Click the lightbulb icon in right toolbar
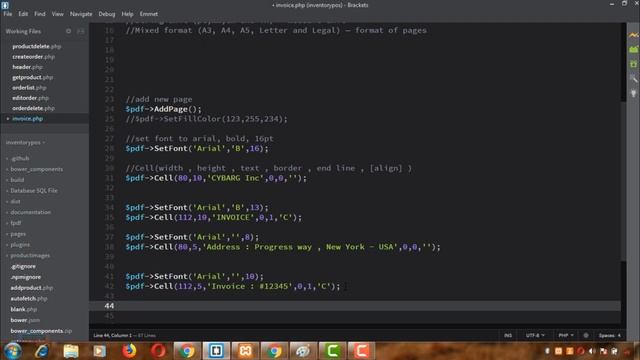The width and height of the screenshot is (640, 360). click(633, 93)
